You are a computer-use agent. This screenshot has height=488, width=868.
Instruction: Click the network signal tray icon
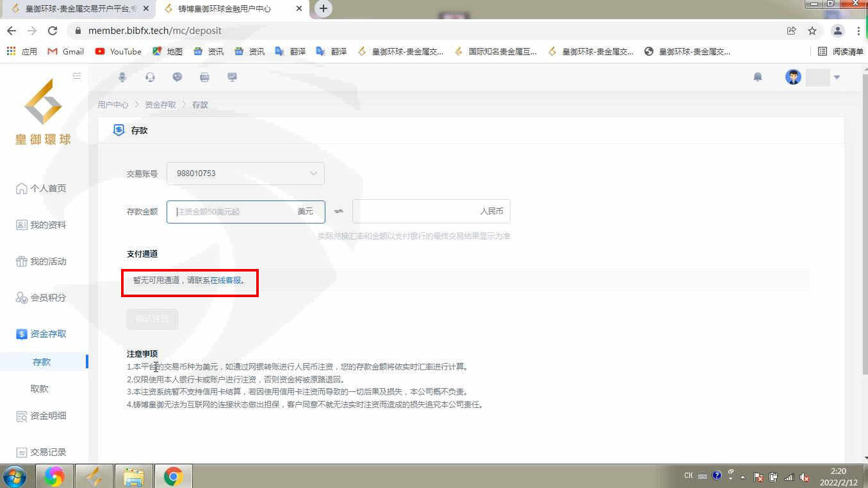[x=789, y=477]
